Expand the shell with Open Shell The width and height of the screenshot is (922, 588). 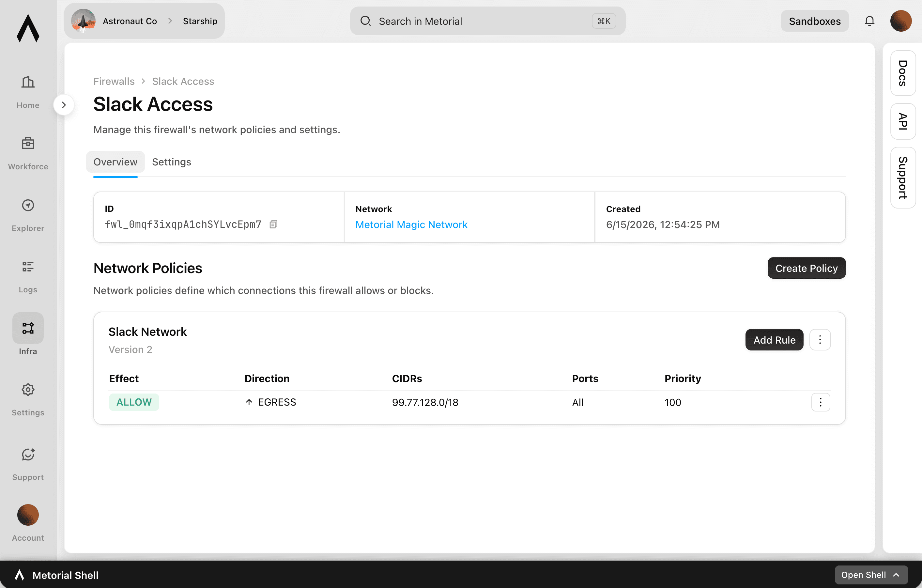(871, 575)
